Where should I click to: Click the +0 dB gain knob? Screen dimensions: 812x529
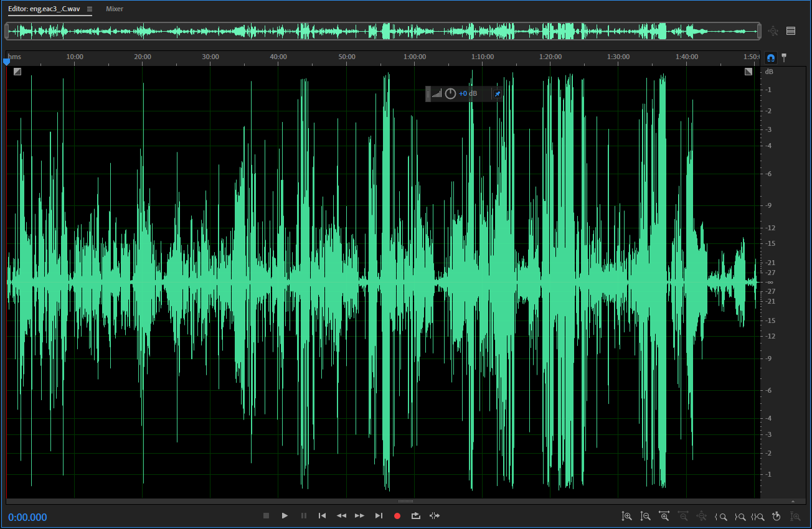pyautogui.click(x=450, y=94)
